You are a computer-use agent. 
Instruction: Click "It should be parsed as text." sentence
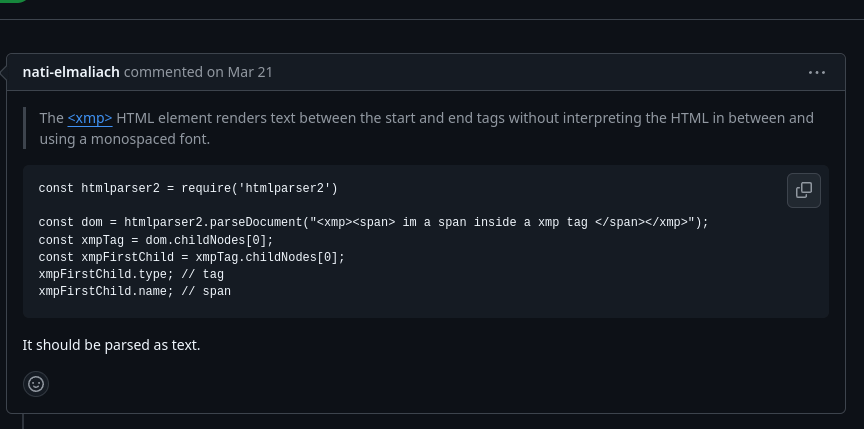tap(111, 345)
